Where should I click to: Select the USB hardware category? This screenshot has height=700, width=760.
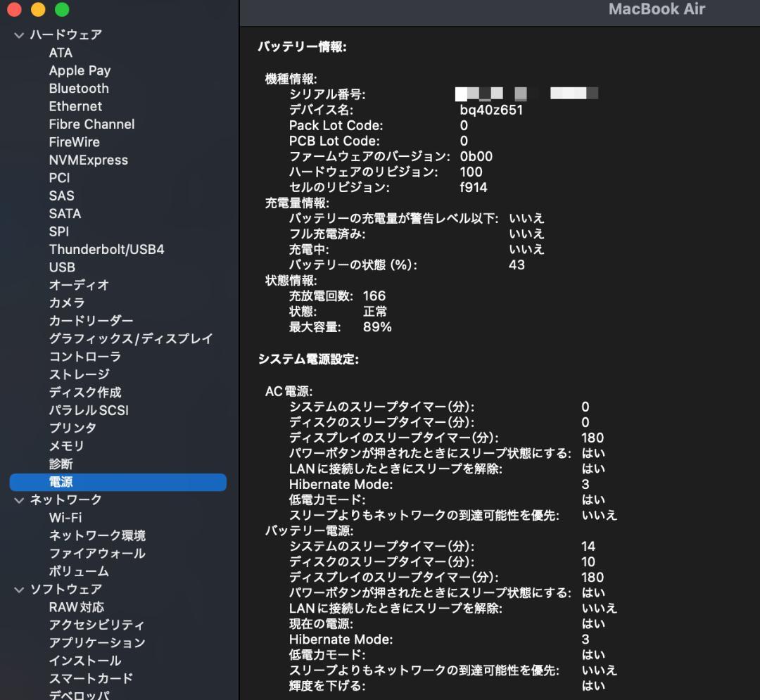(x=61, y=267)
